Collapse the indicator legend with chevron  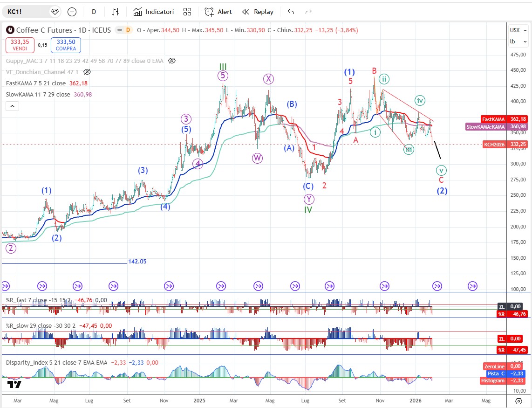[12, 106]
